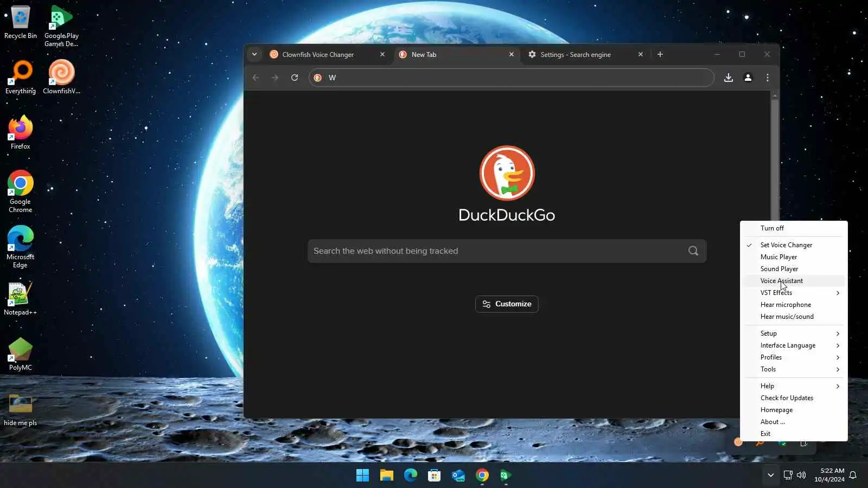Expand the Setup submenu
This screenshot has height=488, width=868.
[794, 333]
